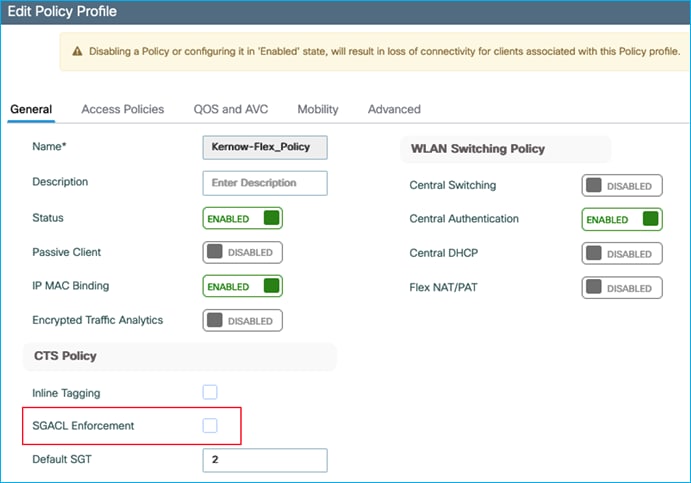Open the Access Policies tab

tap(123, 109)
